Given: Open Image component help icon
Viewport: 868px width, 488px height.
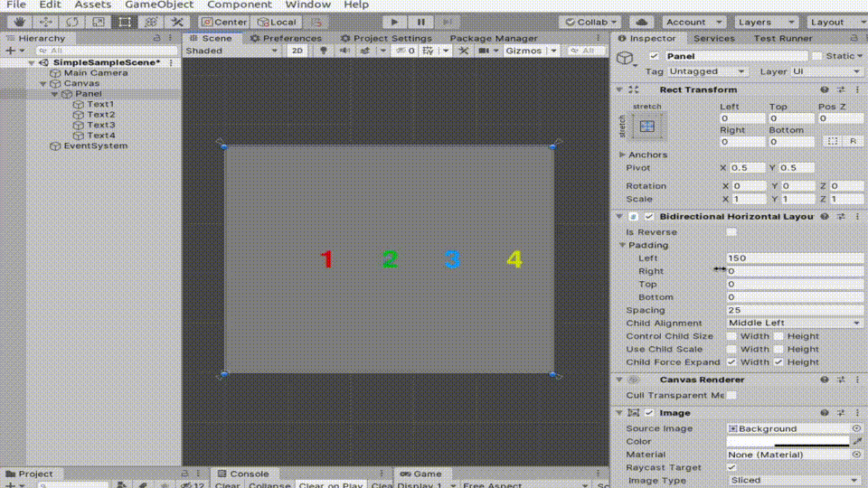Looking at the screenshot, I should pos(825,413).
